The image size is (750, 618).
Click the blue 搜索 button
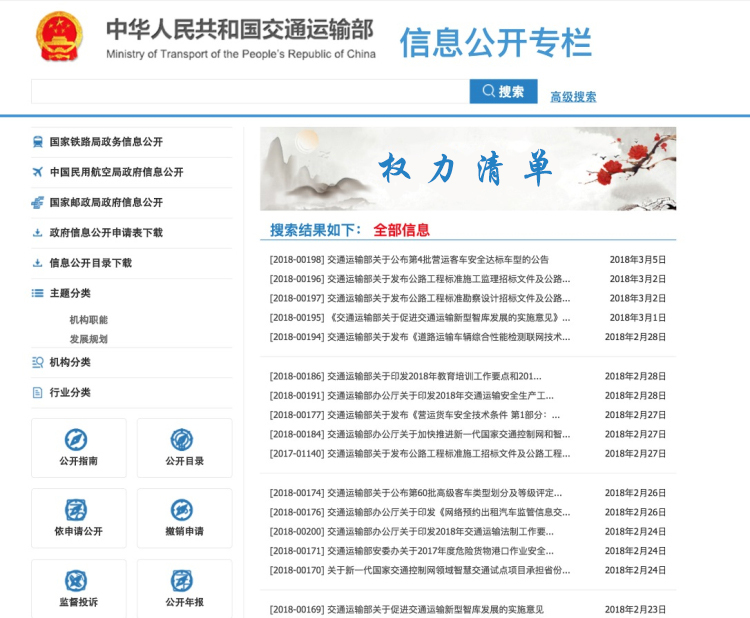pos(504,91)
